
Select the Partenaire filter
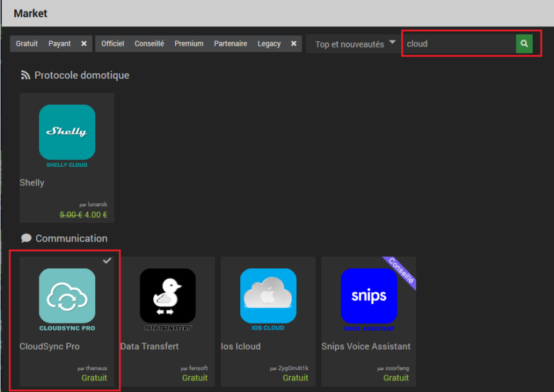click(231, 44)
